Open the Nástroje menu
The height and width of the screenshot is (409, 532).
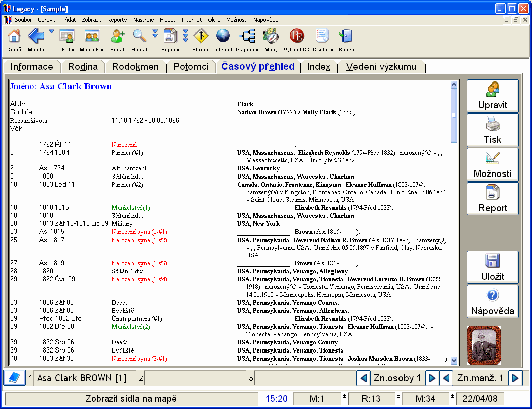(x=143, y=20)
